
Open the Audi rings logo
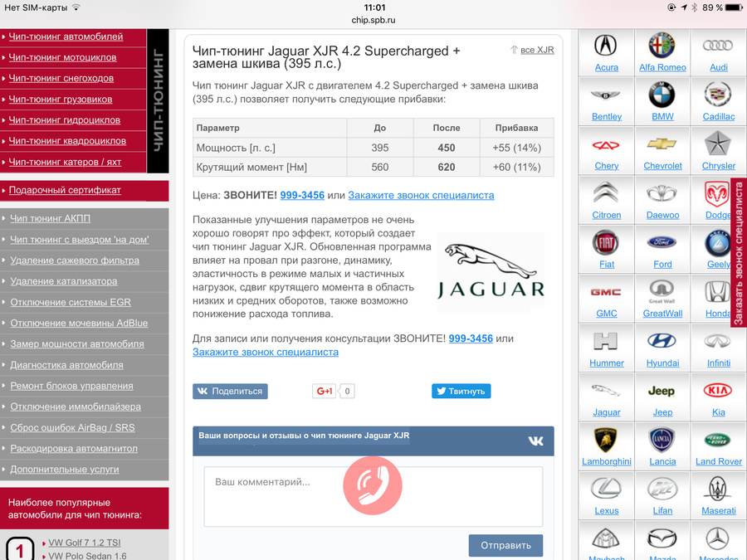(718, 46)
